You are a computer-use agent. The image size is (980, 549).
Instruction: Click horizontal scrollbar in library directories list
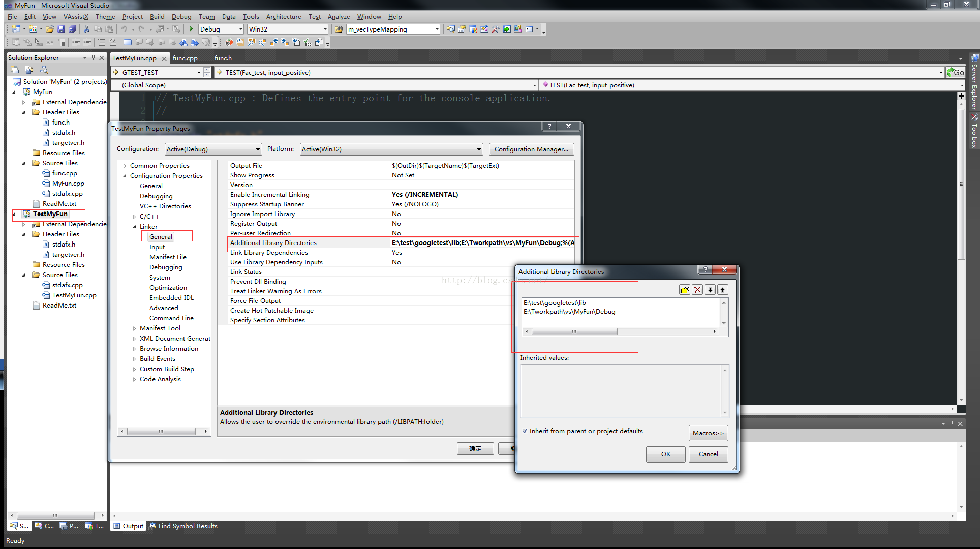point(574,331)
